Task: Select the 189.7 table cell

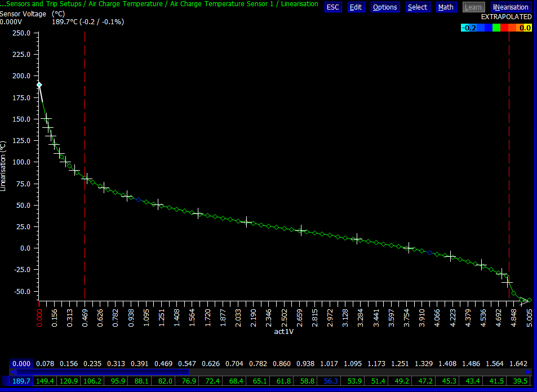Action: tap(21, 381)
